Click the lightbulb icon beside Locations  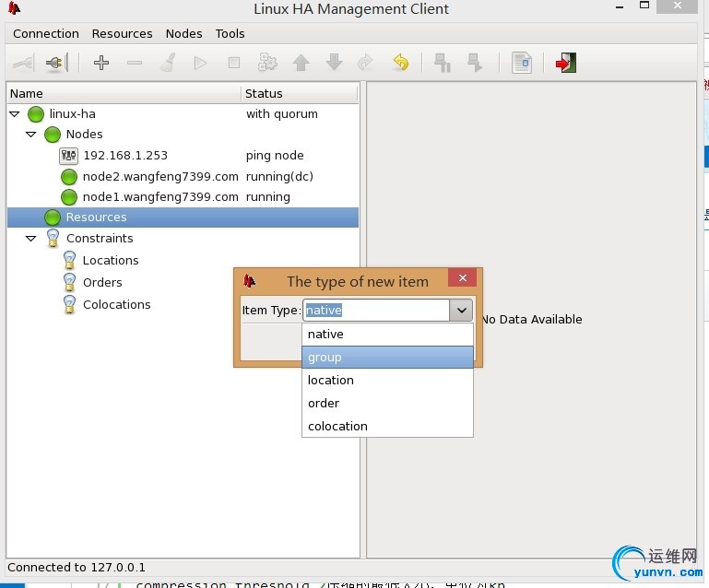tap(69, 260)
